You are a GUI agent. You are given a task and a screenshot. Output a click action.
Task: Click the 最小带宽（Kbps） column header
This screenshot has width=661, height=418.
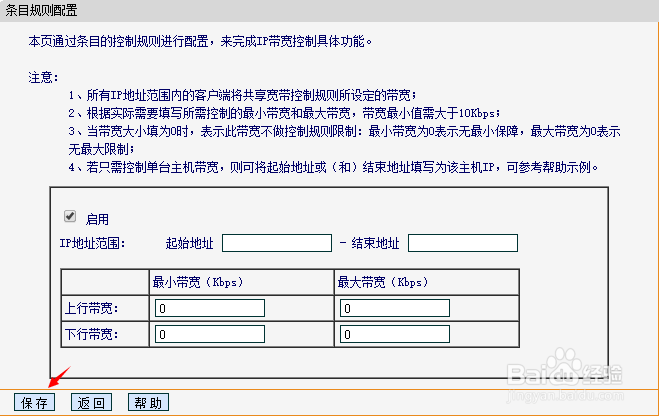coord(198,282)
